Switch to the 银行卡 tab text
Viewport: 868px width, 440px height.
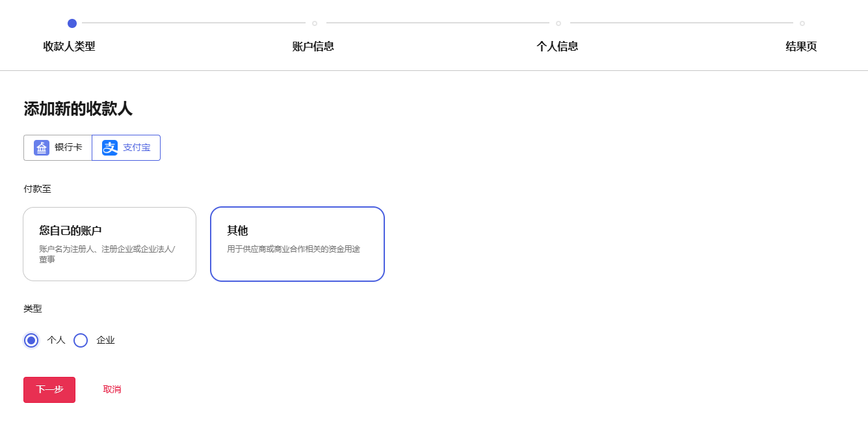68,148
